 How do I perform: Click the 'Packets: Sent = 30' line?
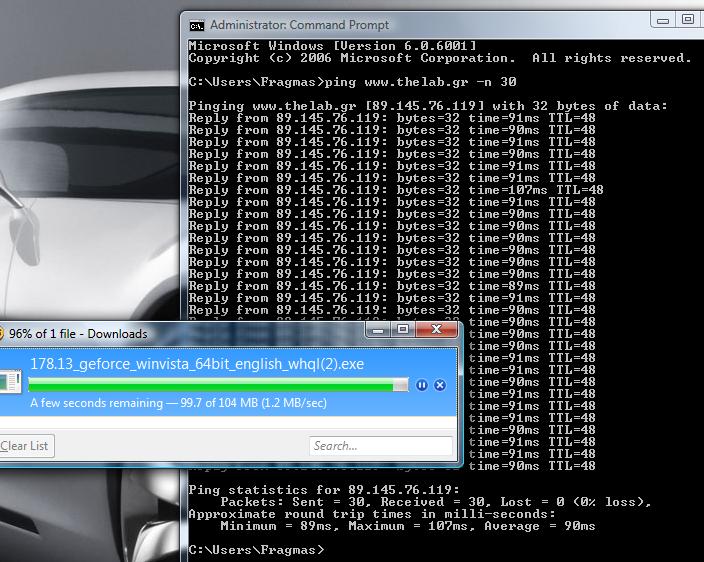(x=436, y=502)
